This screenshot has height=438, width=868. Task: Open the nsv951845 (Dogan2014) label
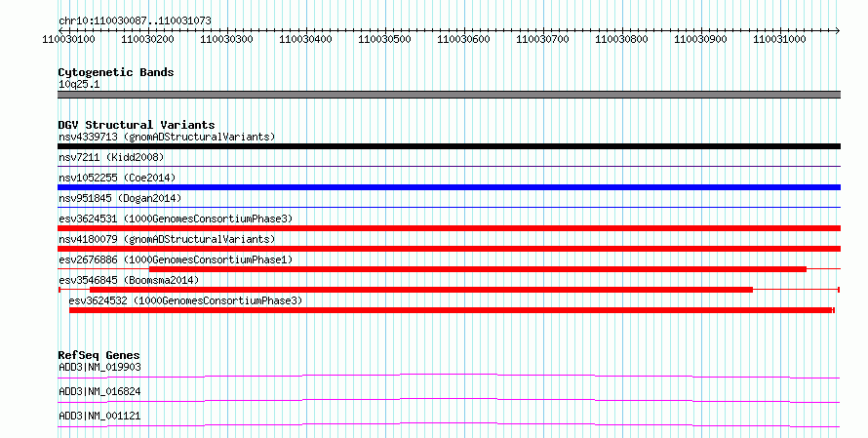pos(120,198)
